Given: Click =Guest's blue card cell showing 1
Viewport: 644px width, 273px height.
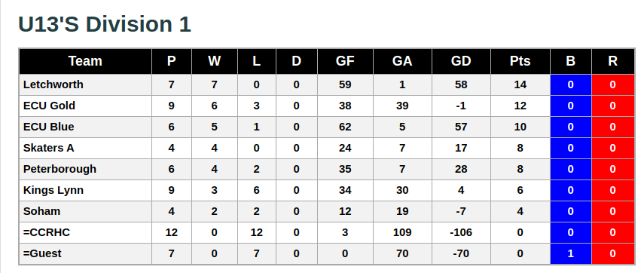Looking at the screenshot, I should click(570, 253).
